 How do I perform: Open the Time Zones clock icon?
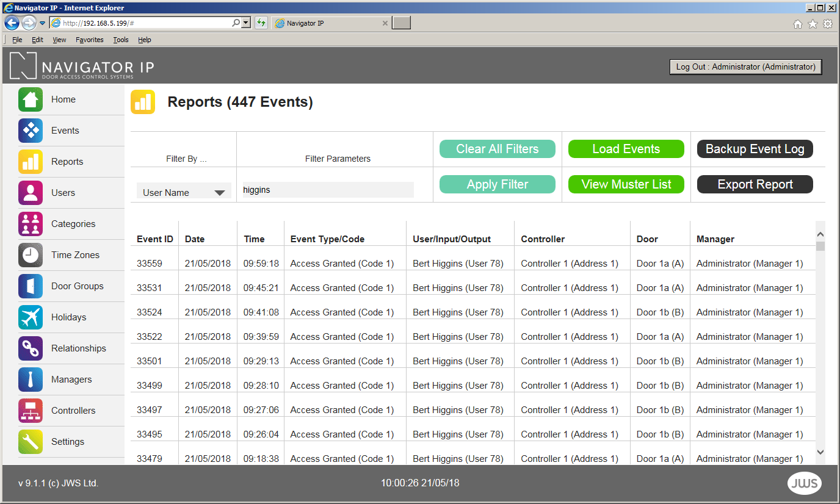pyautogui.click(x=31, y=255)
